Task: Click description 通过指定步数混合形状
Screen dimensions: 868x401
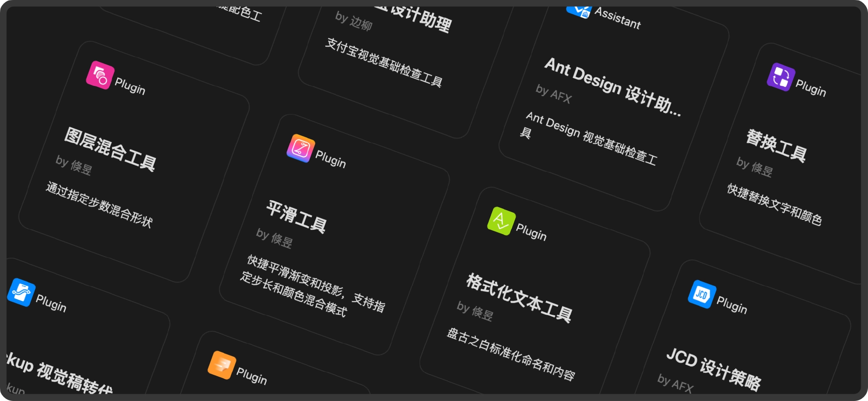Action: pos(99,204)
